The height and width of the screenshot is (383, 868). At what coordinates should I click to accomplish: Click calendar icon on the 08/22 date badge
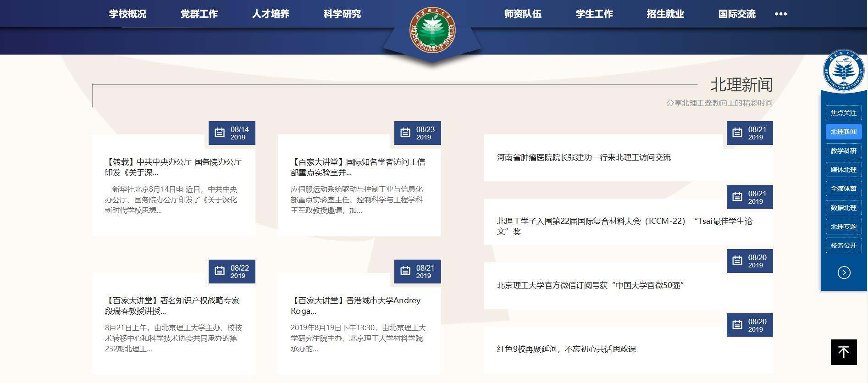click(x=220, y=271)
